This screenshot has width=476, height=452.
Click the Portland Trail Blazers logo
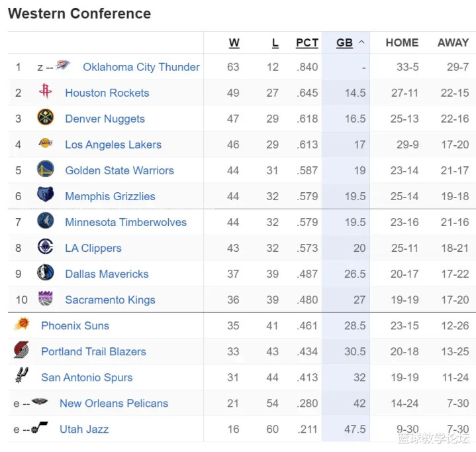click(x=21, y=349)
